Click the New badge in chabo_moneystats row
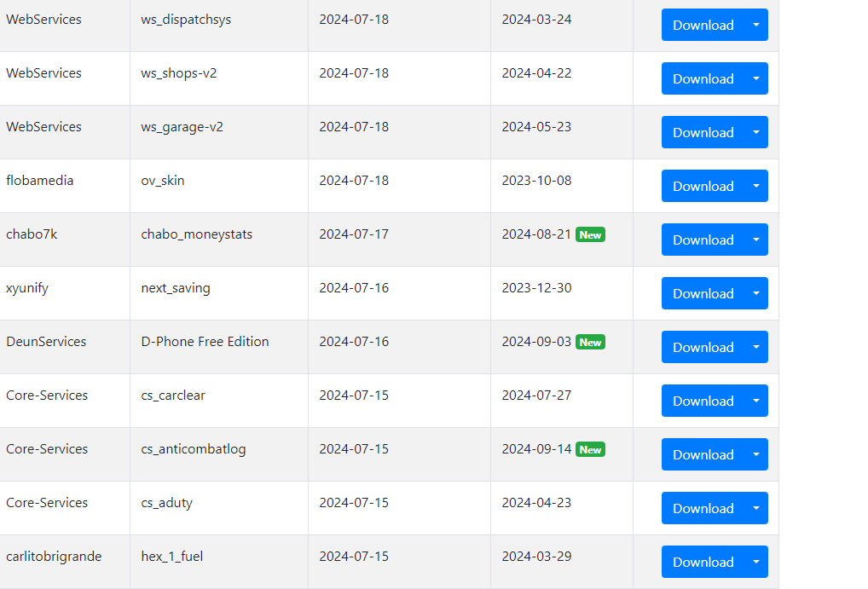 (x=590, y=234)
